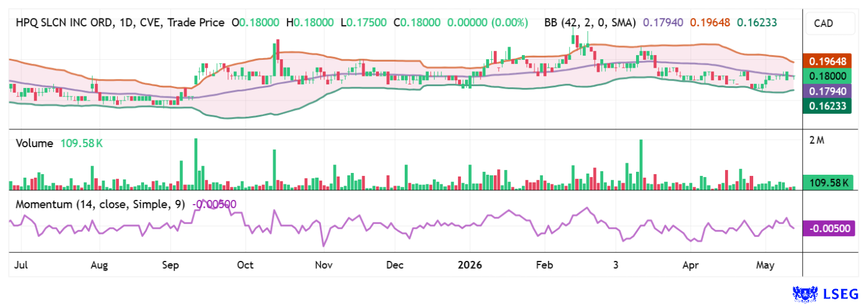Screen dimensions: 868x304
Task: Click the Aug label on time axis
Action: (x=99, y=265)
